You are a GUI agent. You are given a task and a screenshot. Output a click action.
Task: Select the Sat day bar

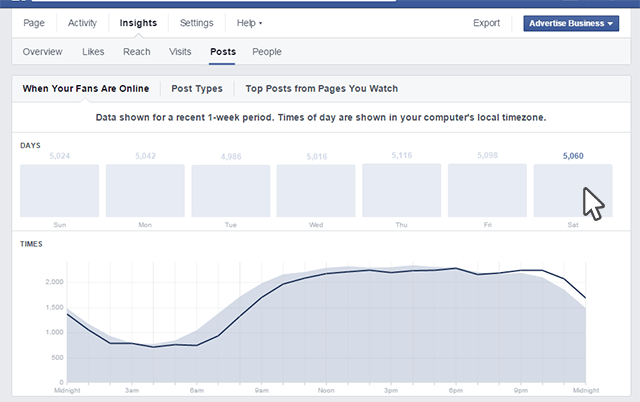pyautogui.click(x=573, y=191)
